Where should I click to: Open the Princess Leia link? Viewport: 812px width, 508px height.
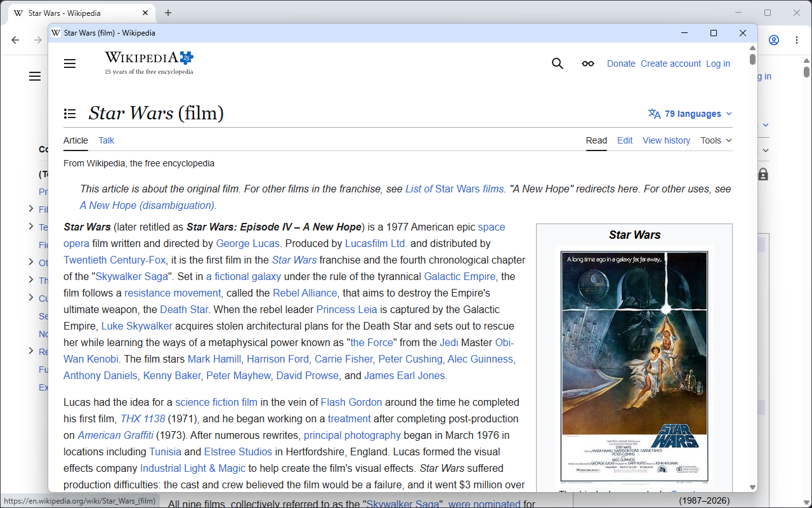346,309
